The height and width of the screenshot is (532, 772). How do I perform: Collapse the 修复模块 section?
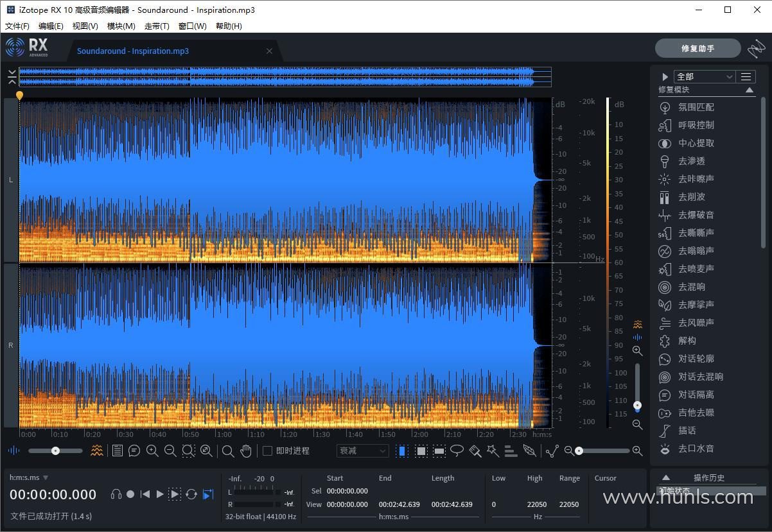pos(750,90)
